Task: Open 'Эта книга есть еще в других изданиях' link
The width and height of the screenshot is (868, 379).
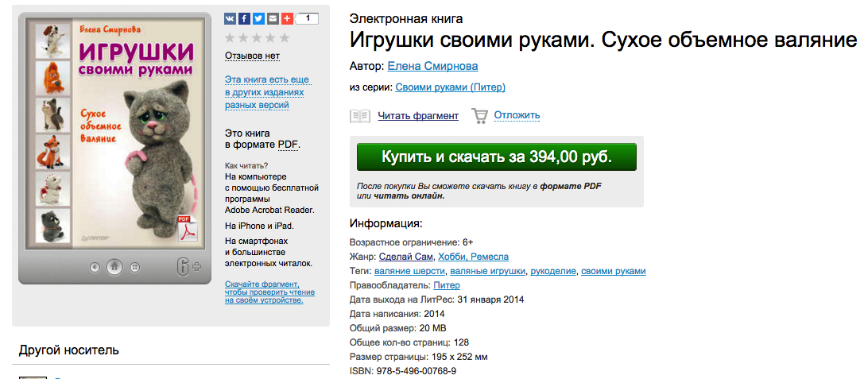Action: pyautogui.click(x=267, y=92)
